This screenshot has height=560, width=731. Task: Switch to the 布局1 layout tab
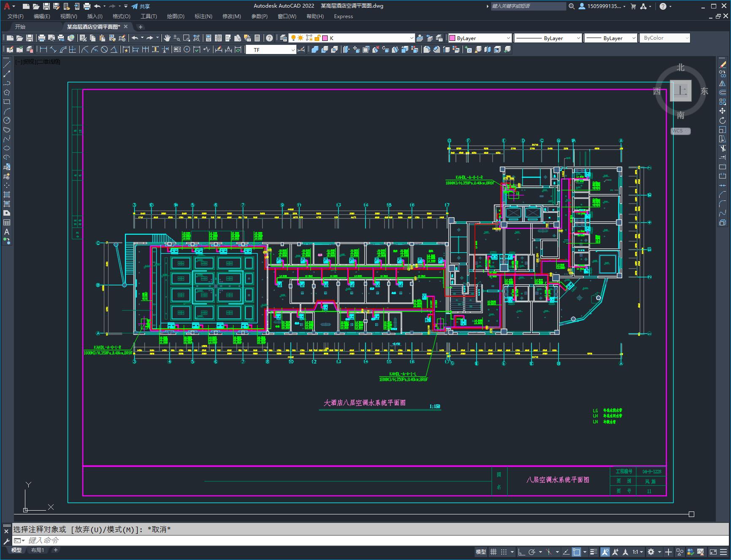click(x=38, y=550)
